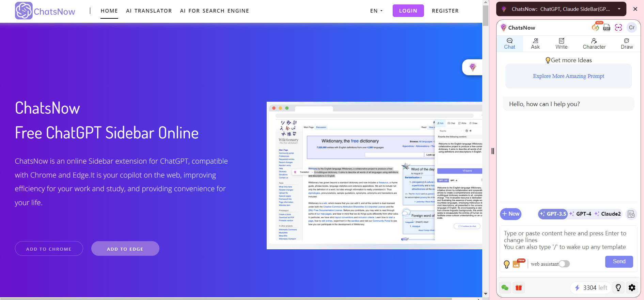
Task: Click the purple screenshot capture icon
Action: [618, 28]
